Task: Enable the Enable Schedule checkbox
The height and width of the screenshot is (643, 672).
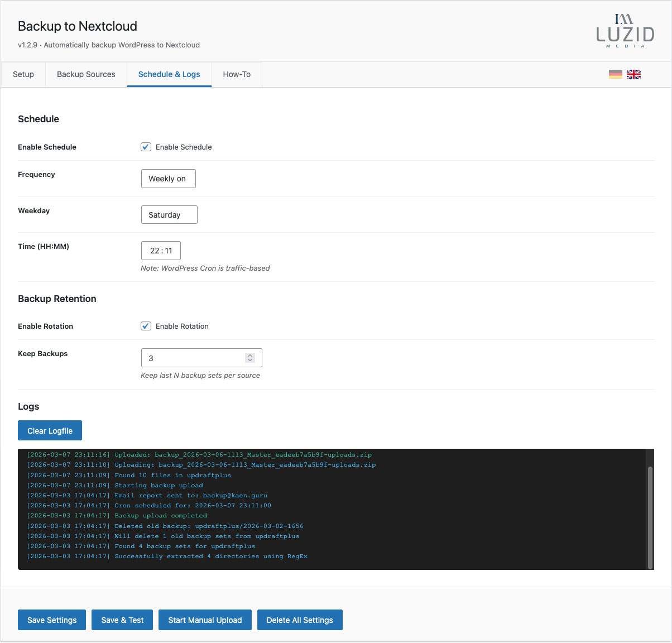Action: click(x=146, y=147)
